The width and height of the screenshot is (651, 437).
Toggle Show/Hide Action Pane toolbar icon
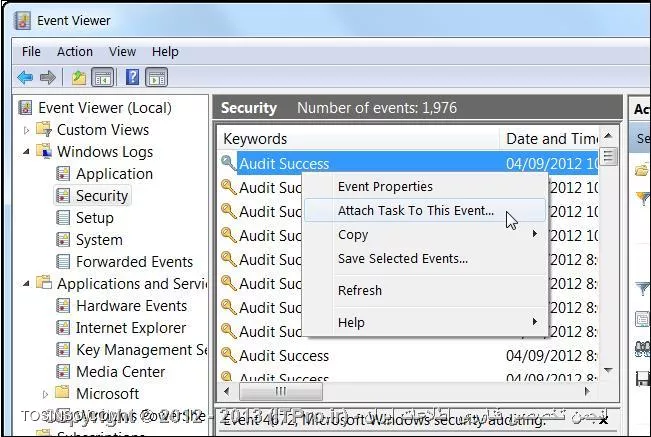[157, 77]
